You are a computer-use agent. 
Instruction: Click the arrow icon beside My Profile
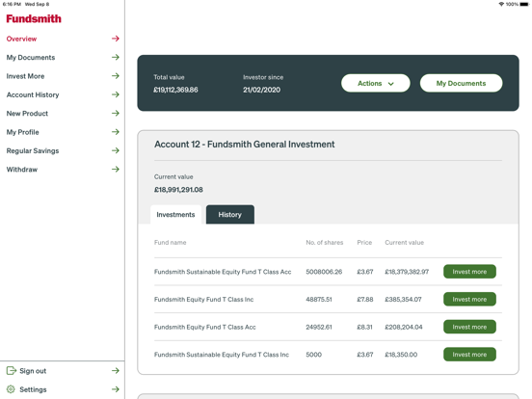(116, 132)
